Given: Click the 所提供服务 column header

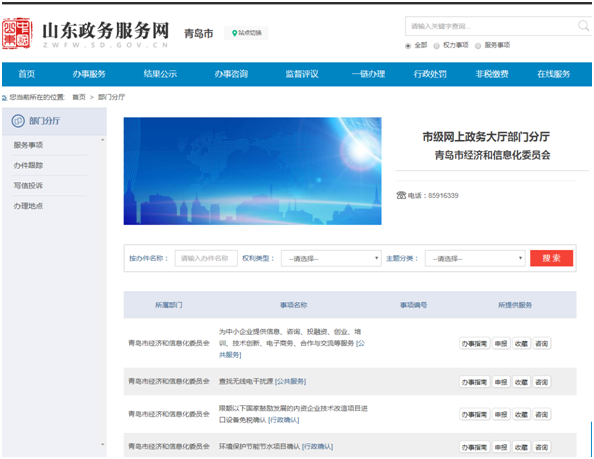Looking at the screenshot, I should [x=515, y=305].
